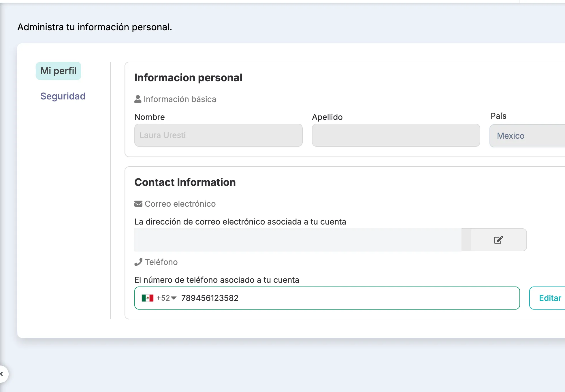Click the phone icon beside Teléfono

[x=138, y=262]
